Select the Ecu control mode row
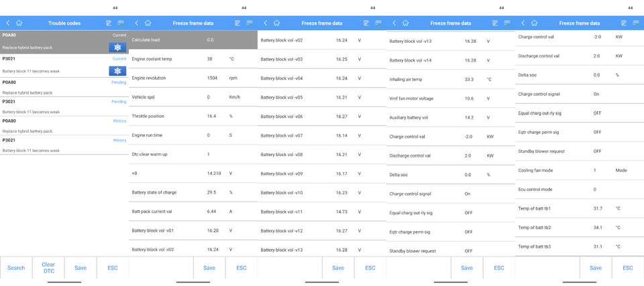The width and height of the screenshot is (644, 286). [x=580, y=190]
